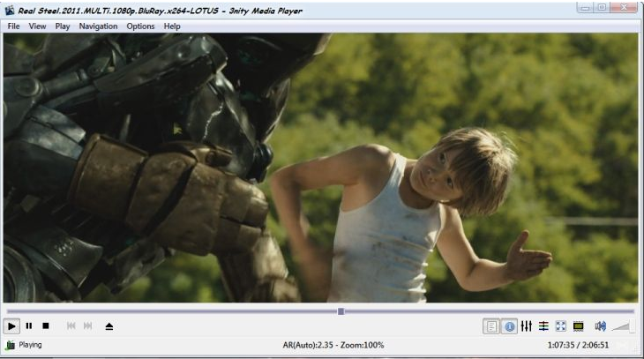Click the 'Playing' status text
This screenshot has width=644, height=359.
pyautogui.click(x=30, y=345)
